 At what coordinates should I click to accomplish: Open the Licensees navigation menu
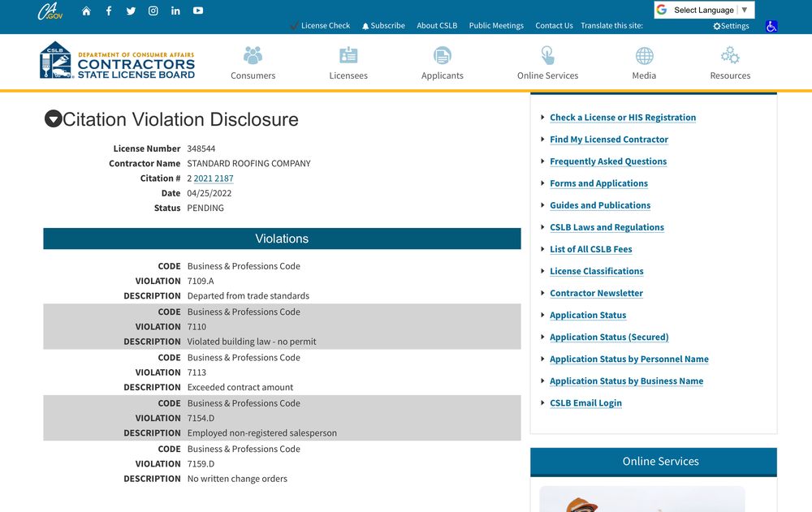click(348, 63)
